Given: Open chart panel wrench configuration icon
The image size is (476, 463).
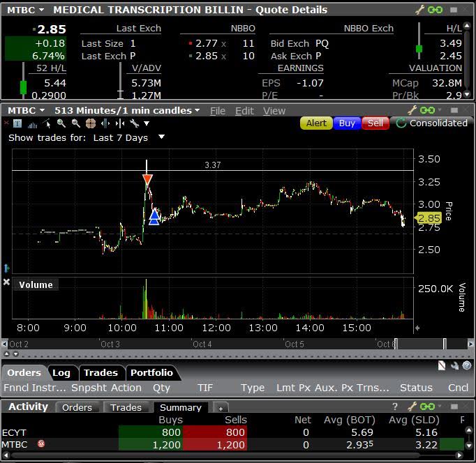Looking at the screenshot, I should coord(412,110).
